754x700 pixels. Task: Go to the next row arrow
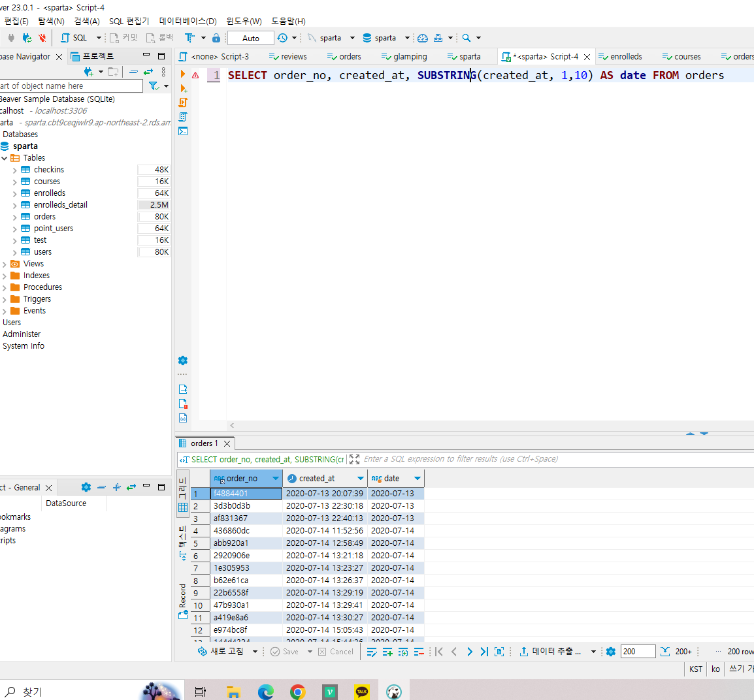click(x=469, y=652)
